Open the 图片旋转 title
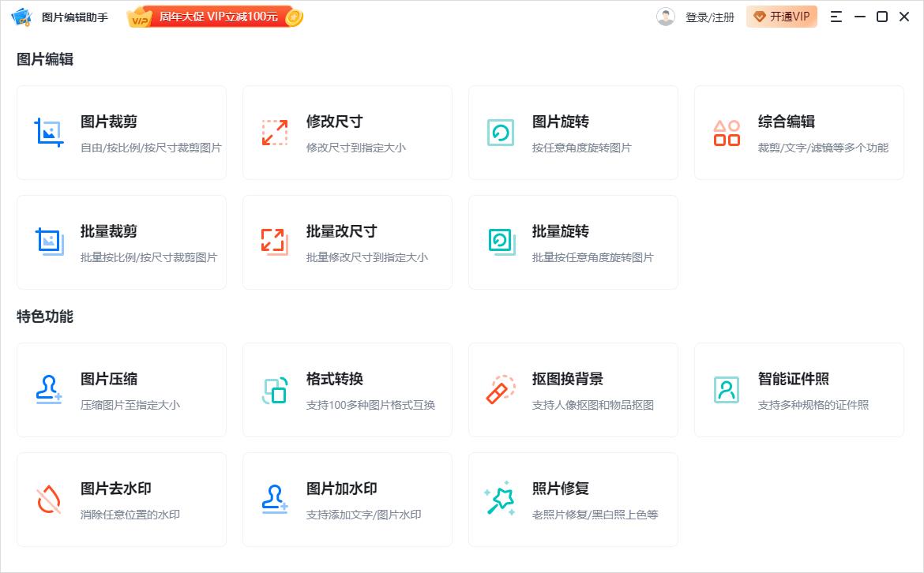Image resolution: width=924 pixels, height=573 pixels. [560, 122]
